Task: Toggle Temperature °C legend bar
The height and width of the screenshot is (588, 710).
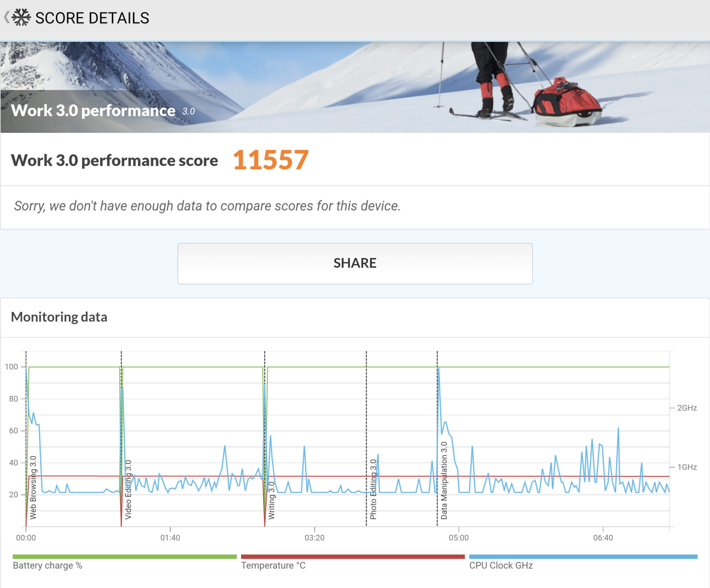Action: click(x=352, y=557)
